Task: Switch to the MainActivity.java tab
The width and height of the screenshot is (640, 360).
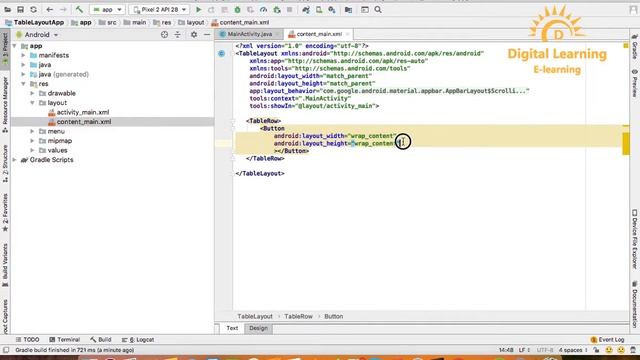Action: point(249,34)
